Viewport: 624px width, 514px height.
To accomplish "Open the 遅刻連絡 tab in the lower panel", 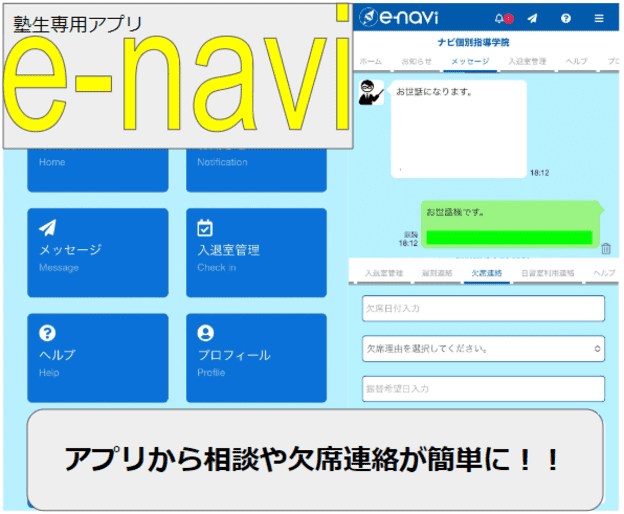I will point(436,272).
